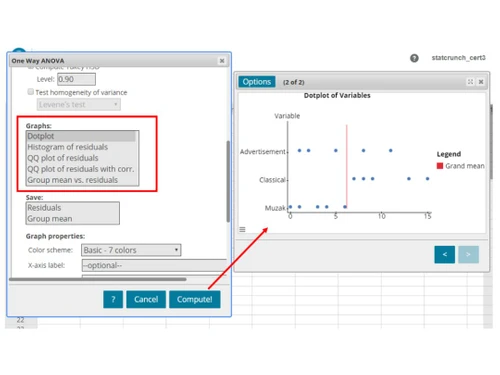Screen dimensions: 500x375
Task: Click the help icon near statcrunch_cert3
Action: coord(414,58)
